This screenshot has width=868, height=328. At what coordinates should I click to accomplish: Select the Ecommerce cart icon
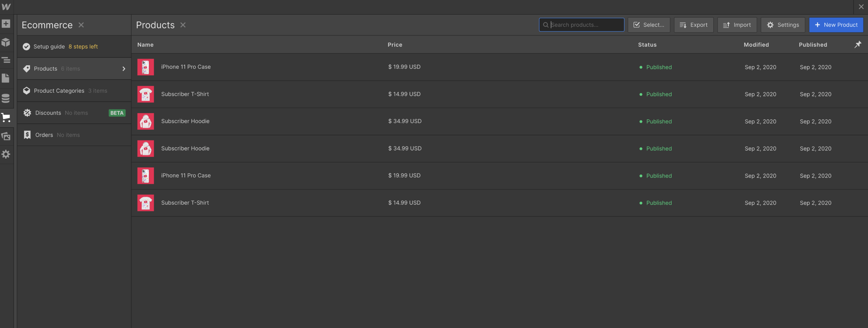(6, 117)
